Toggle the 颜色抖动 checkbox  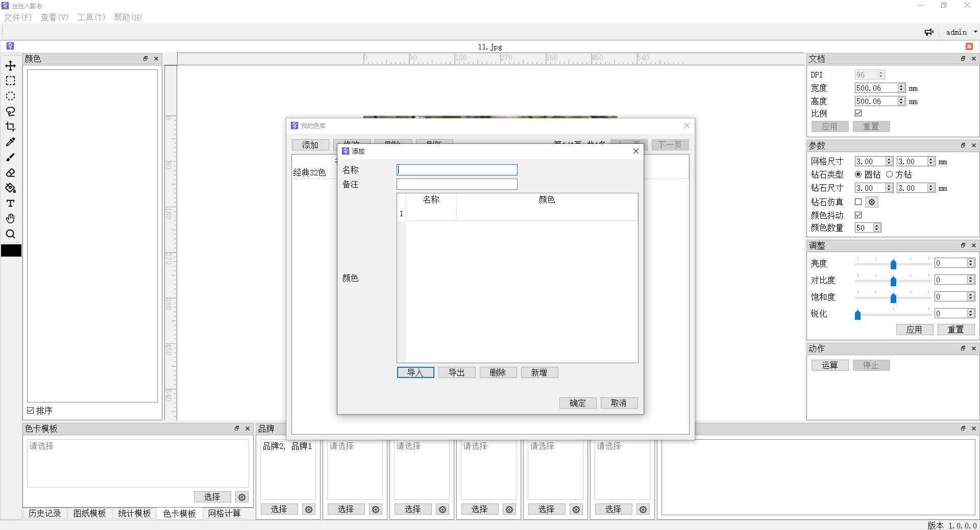click(x=858, y=215)
